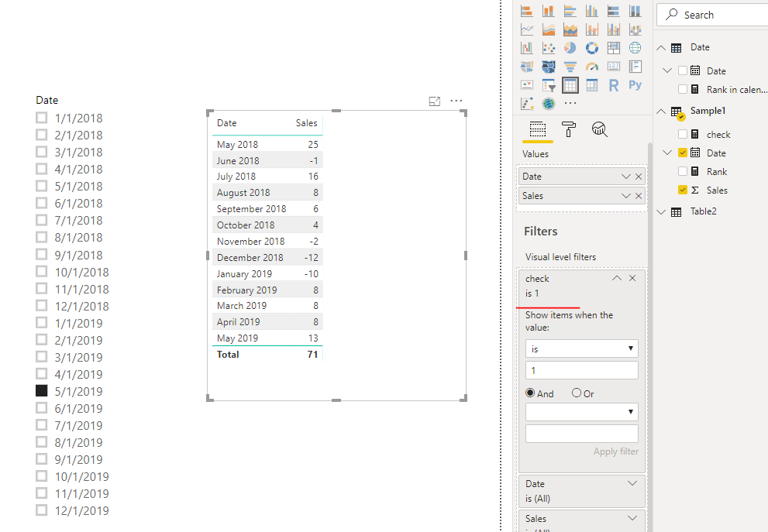The width and height of the screenshot is (768, 532).
Task: Open more visuals ellipsis in Visualizations
Action: tap(570, 103)
